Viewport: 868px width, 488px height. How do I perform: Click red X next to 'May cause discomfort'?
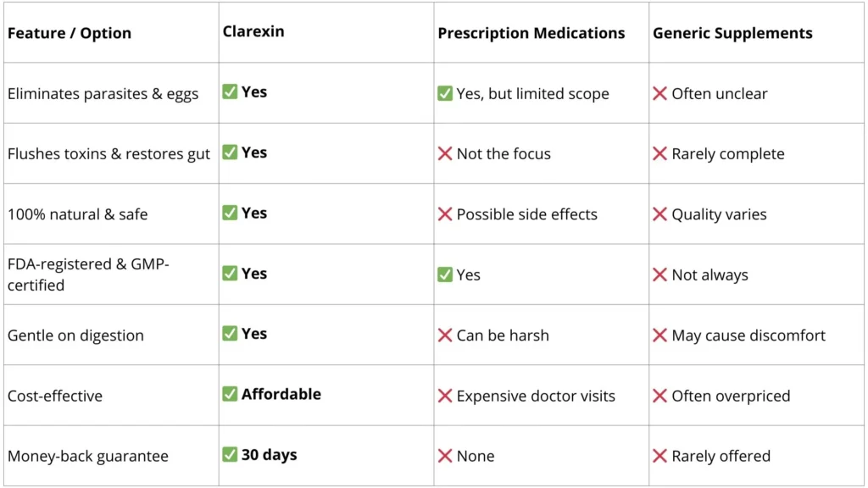(x=659, y=335)
